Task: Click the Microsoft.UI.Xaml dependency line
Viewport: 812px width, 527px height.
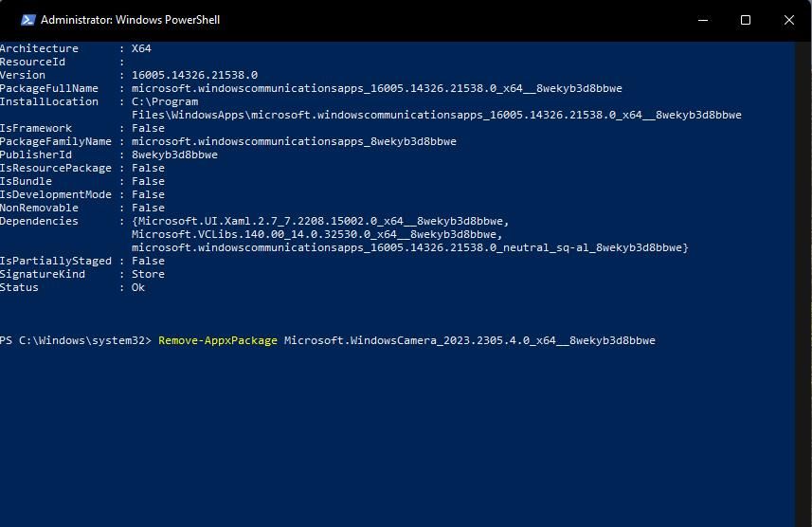Action: 320,221
